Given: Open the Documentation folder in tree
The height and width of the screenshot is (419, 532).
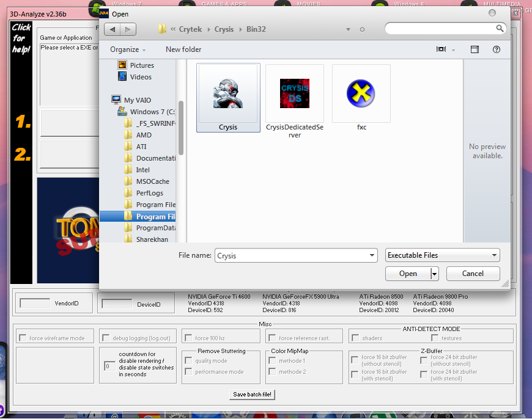Looking at the screenshot, I should (x=150, y=158).
